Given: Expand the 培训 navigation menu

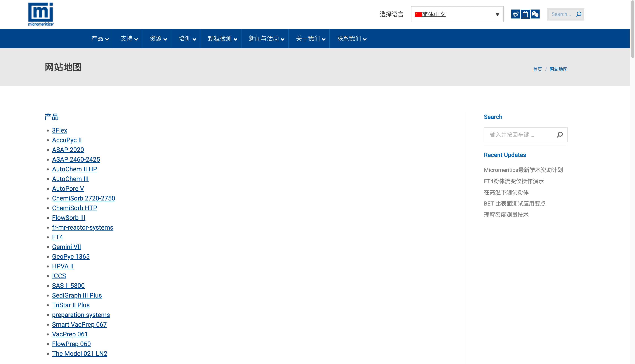Looking at the screenshot, I should click(188, 38).
